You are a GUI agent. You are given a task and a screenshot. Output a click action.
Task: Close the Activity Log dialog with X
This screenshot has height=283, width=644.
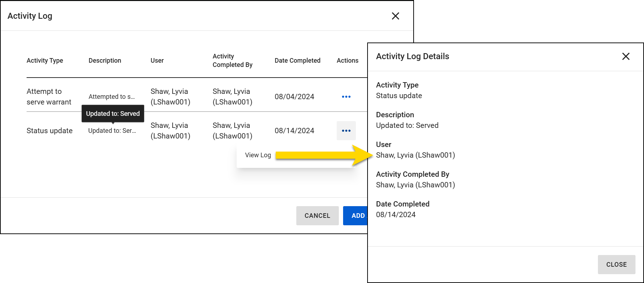[396, 16]
